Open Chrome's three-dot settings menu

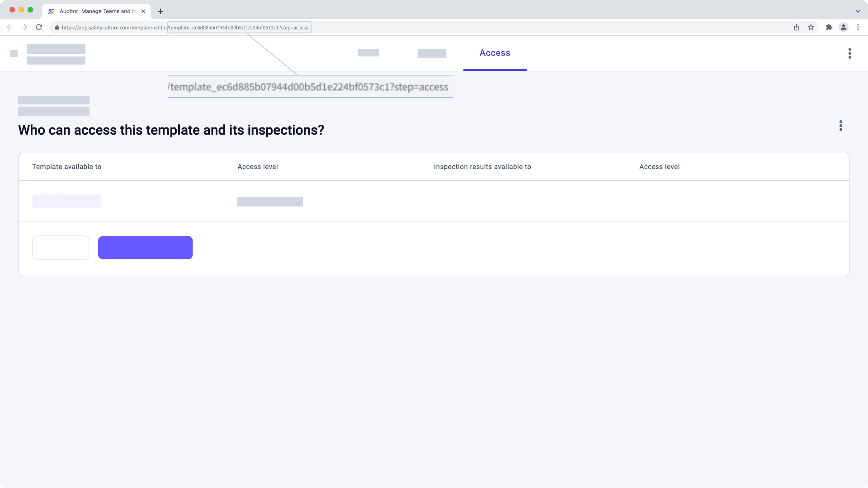tap(859, 27)
